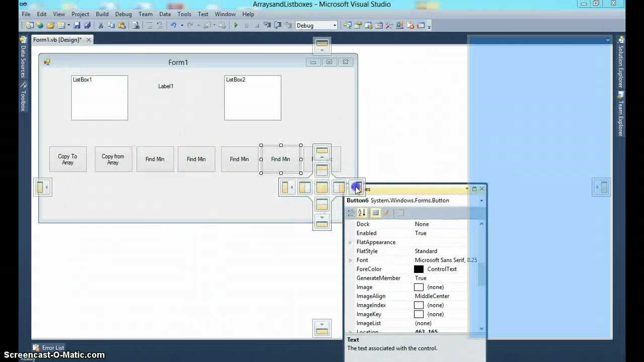
Task: Click the Save All toolbar icon
Action: click(87, 25)
